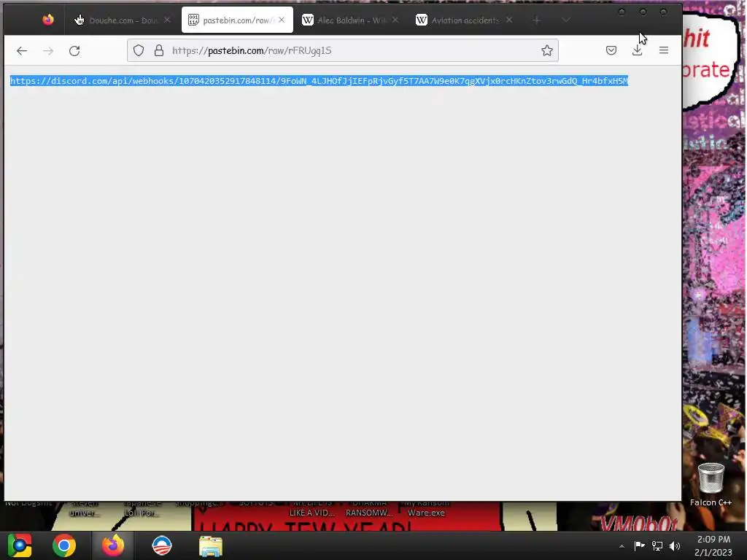Viewport: 747px width, 560px height.
Task: Select the My Ransom Ware.exe desktop icon
Action: click(426, 508)
